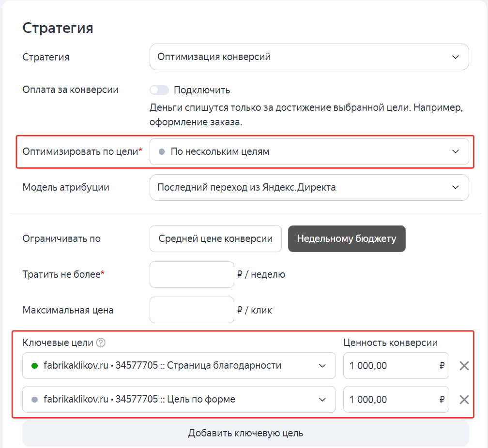Screen dimensions: 488x448
Task: Click the gray status dot of Цель по форме
Action: (x=34, y=400)
